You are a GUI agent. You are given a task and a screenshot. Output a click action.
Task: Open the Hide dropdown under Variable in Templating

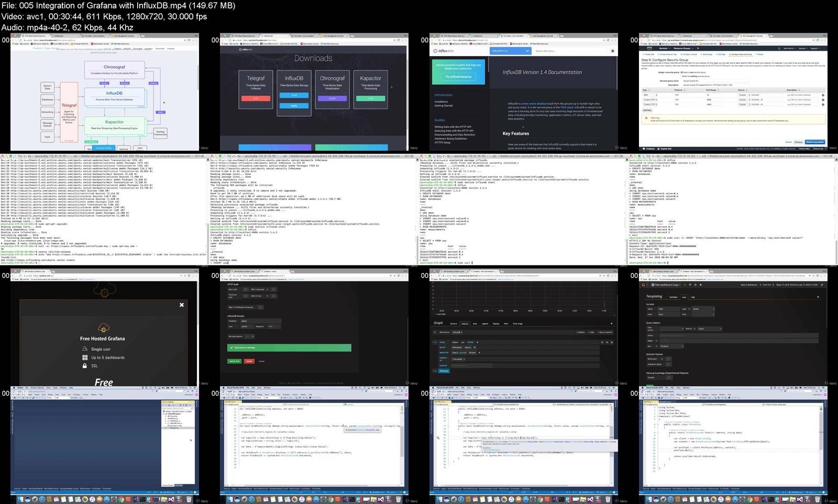click(703, 315)
